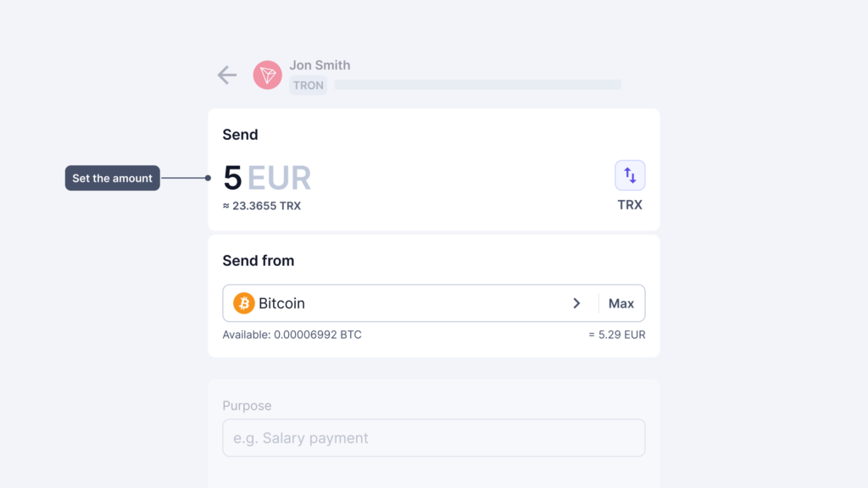Click the Available 0.00006992 BTC balance
This screenshot has width=868, height=488.
pos(292,335)
